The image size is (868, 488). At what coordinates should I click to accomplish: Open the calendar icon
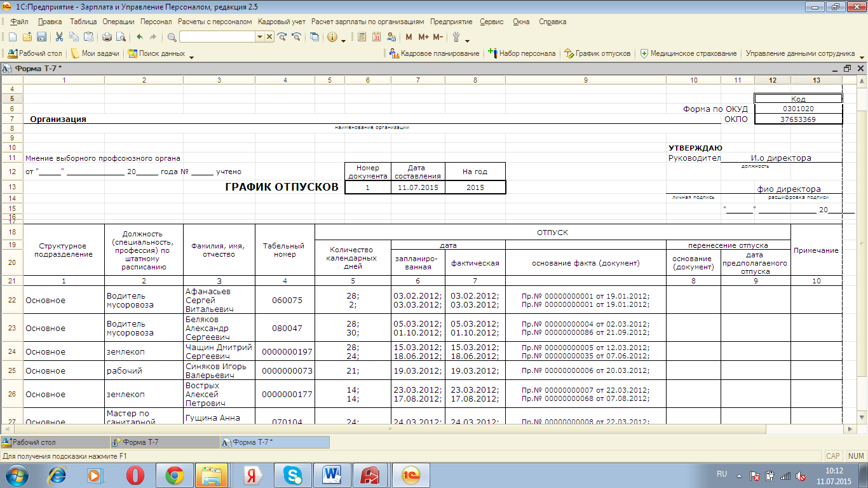376,37
